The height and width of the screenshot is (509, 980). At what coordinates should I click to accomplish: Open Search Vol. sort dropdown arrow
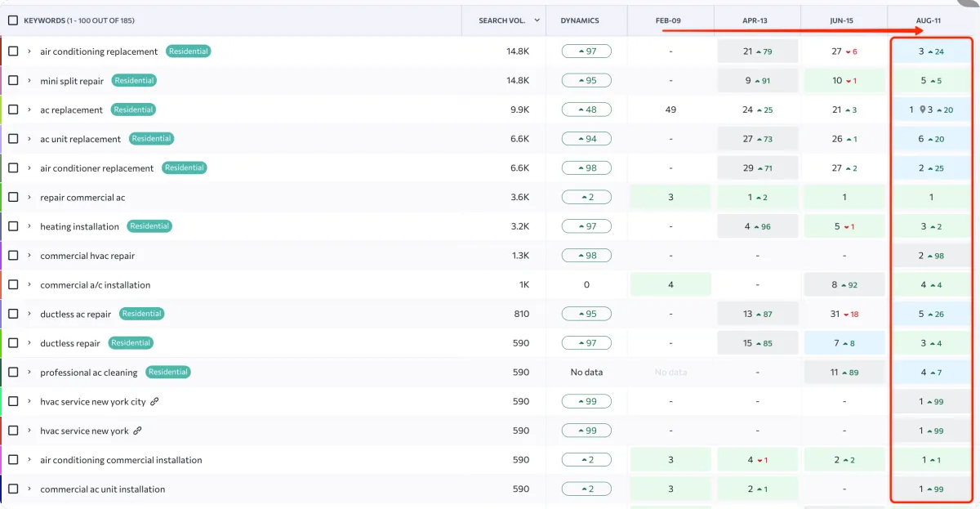coord(537,20)
